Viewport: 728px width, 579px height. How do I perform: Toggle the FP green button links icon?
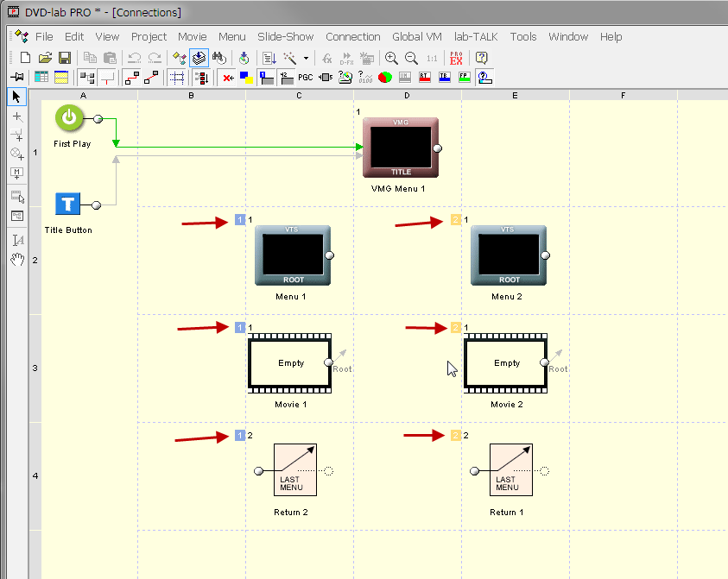465,78
